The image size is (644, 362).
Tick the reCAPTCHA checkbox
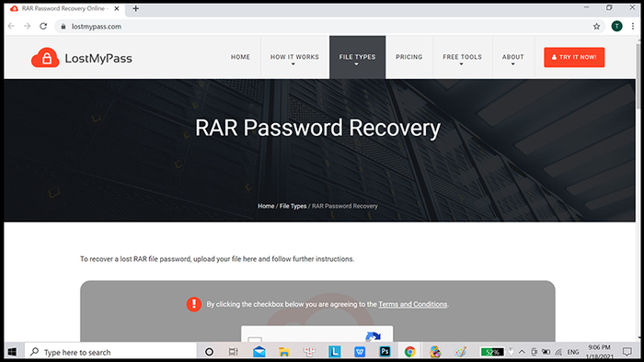point(255,339)
